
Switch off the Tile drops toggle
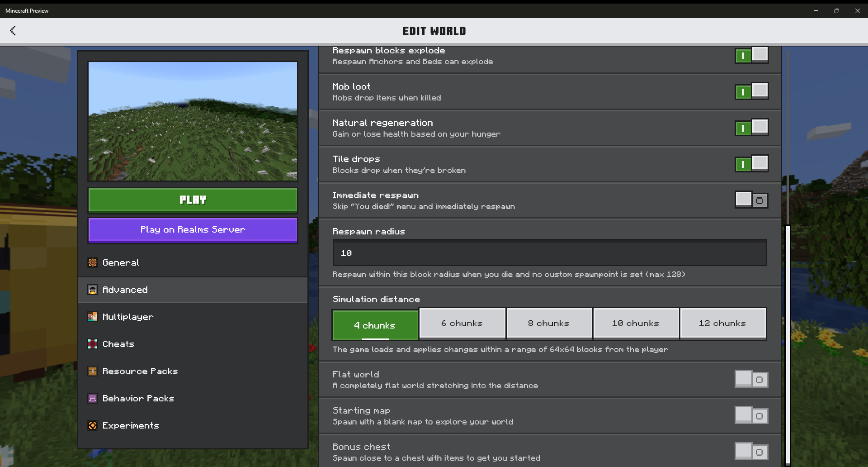(752, 164)
